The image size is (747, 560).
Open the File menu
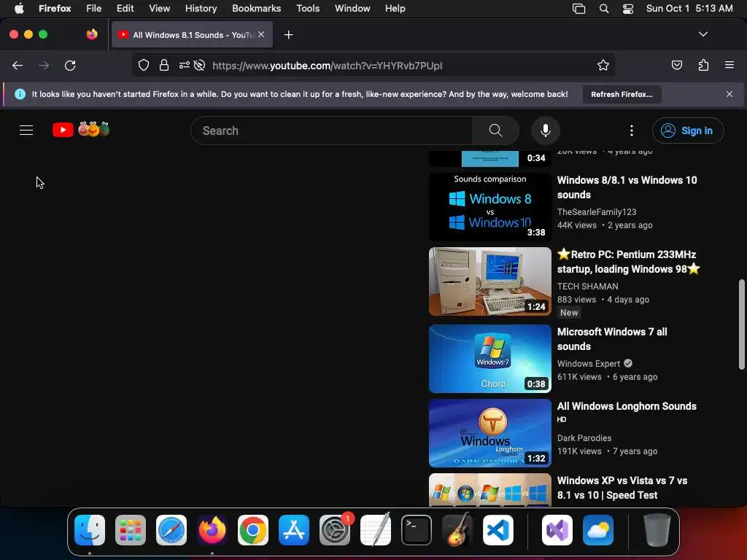click(x=94, y=8)
